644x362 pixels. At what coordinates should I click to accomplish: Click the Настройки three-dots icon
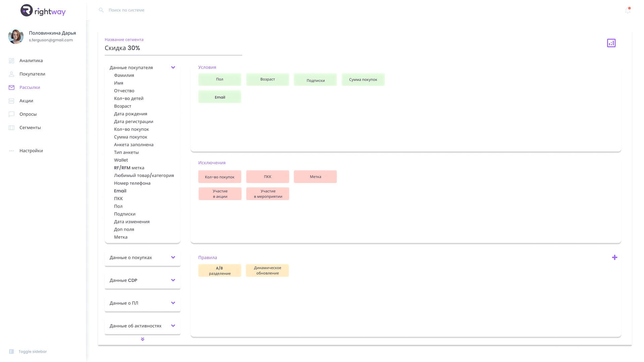tap(11, 151)
